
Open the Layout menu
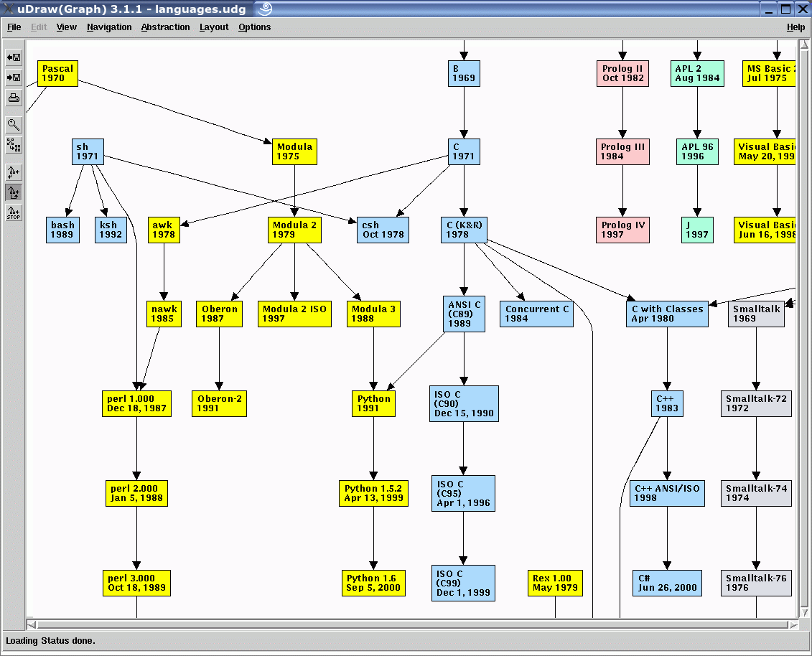point(214,27)
